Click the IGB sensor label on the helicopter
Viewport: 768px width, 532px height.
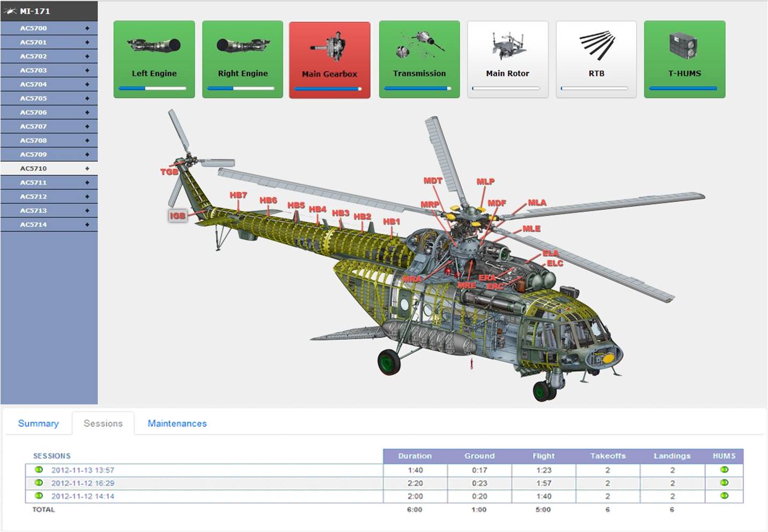178,216
